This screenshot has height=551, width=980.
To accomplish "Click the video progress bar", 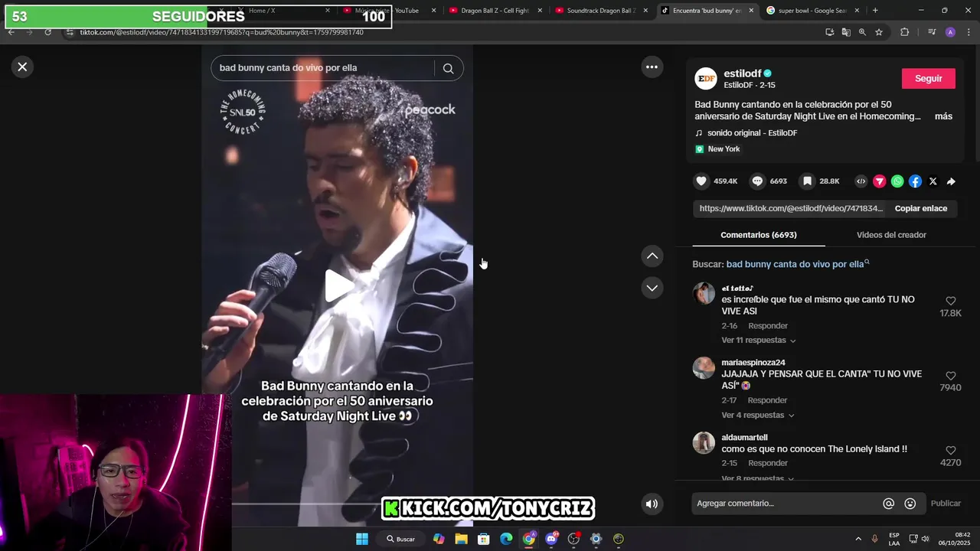I will (338, 504).
